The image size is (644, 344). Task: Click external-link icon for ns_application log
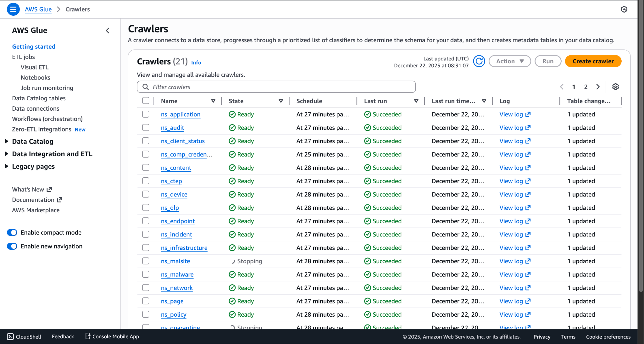tap(528, 114)
